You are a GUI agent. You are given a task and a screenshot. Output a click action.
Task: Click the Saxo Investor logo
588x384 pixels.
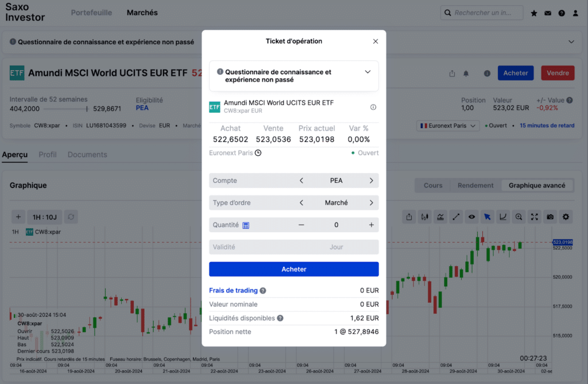tap(25, 13)
